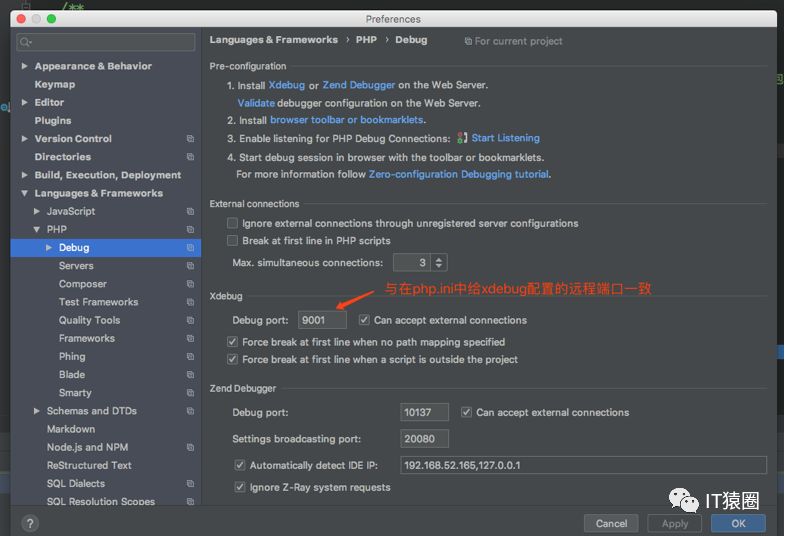Click project-scope icon beside Schemas and DTDs

pyautogui.click(x=190, y=411)
